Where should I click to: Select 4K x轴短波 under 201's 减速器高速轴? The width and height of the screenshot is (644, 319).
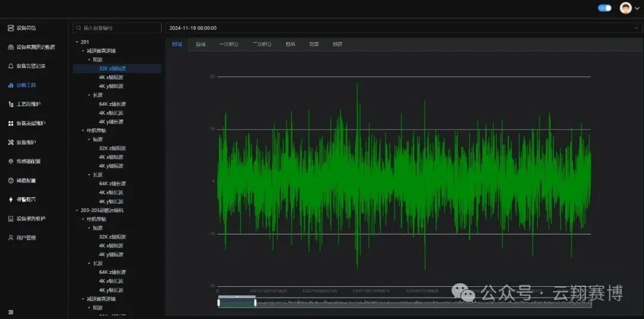(x=112, y=77)
